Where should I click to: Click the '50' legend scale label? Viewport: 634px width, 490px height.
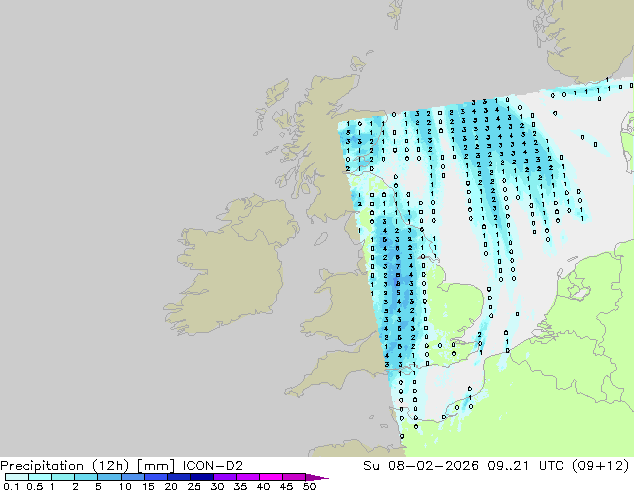click(x=310, y=486)
